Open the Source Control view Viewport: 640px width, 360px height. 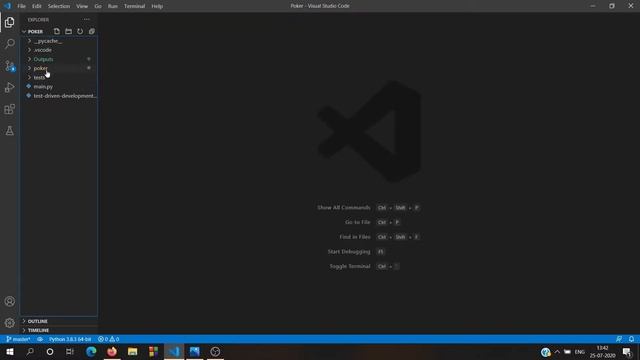[x=9, y=66]
